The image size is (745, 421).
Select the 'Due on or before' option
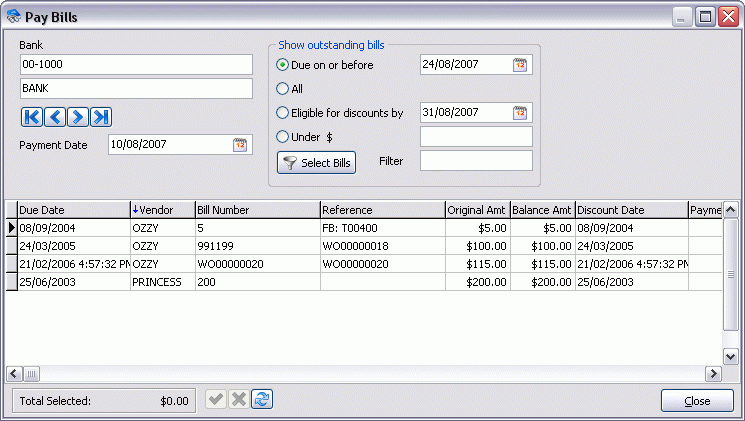[x=283, y=65]
